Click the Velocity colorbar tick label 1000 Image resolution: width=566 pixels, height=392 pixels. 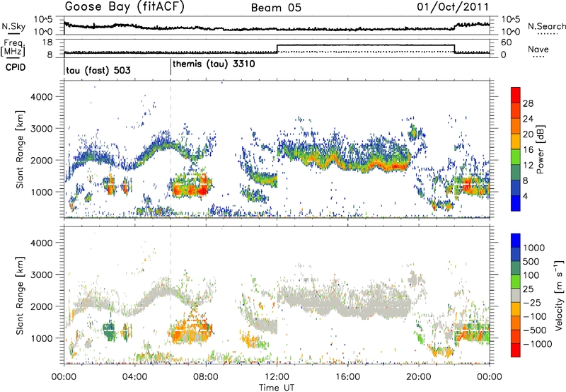[x=534, y=248]
